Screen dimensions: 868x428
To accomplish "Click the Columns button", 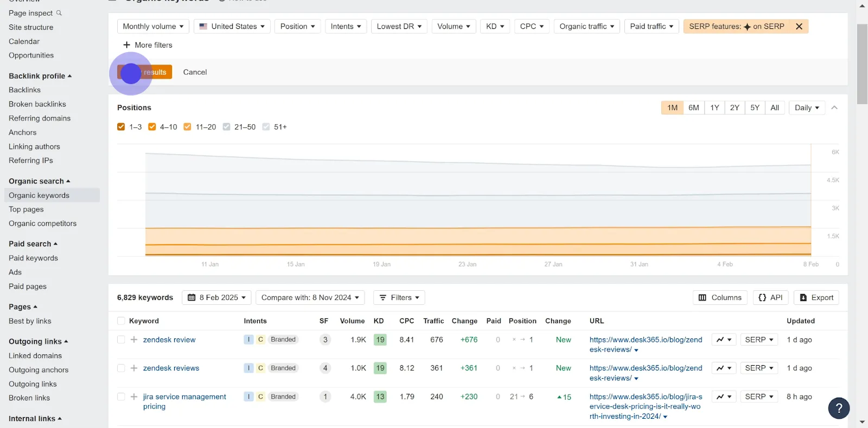I will pyautogui.click(x=720, y=297).
